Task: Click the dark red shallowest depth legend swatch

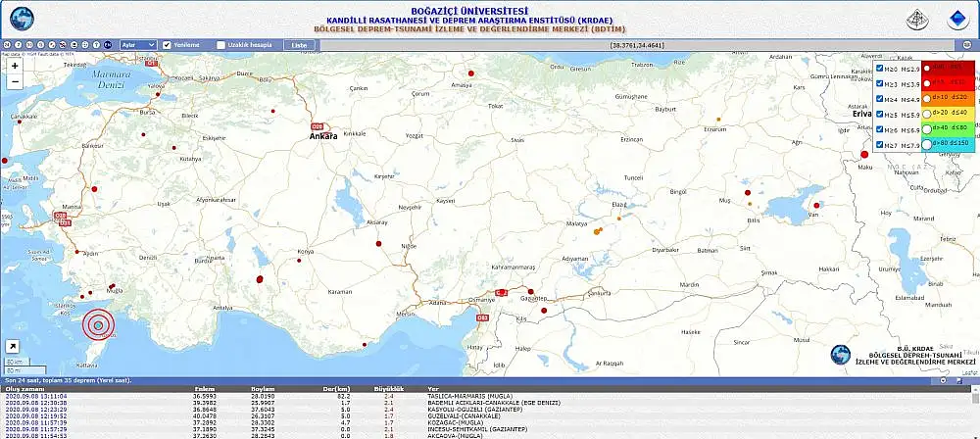Action: [948, 68]
